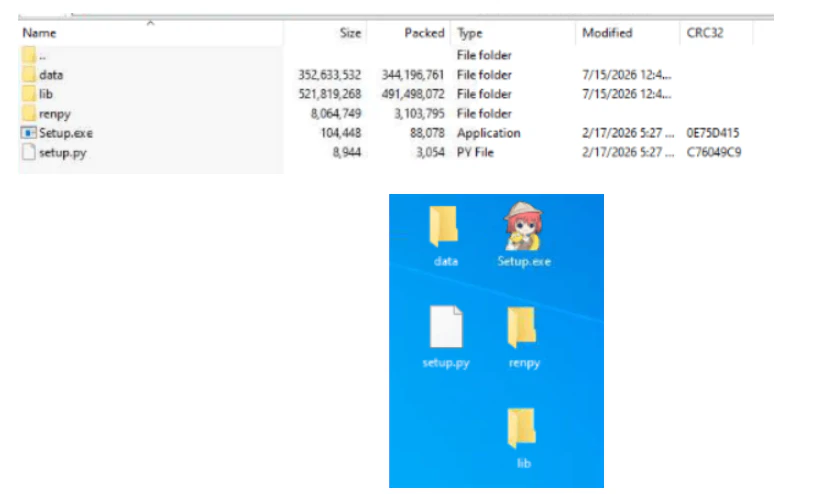
Task: Click the "renpy" name in the list
Action: [x=55, y=114]
